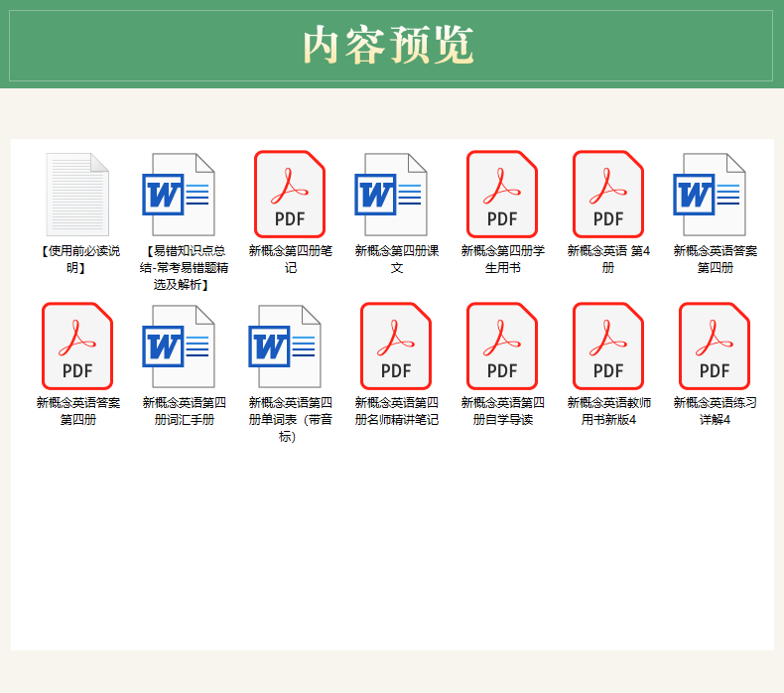
Task: Select the label 新概念第四册笔记
Action: point(291,259)
